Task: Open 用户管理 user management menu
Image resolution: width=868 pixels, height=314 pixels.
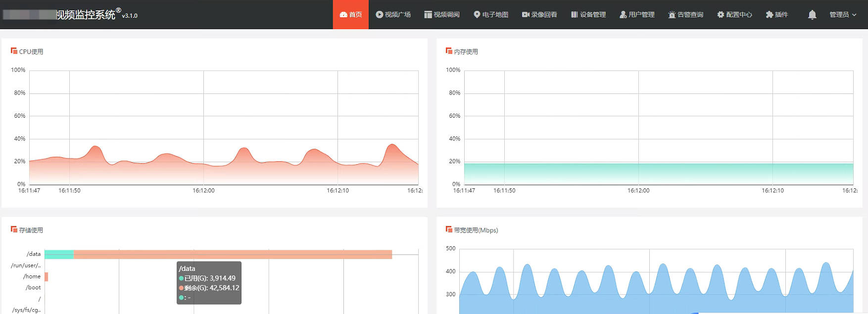Action: point(636,14)
